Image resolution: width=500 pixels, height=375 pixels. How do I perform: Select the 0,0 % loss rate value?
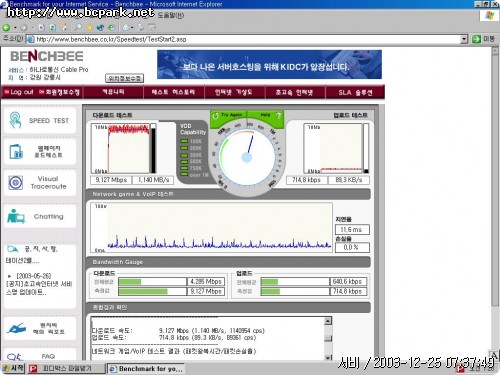coord(352,247)
